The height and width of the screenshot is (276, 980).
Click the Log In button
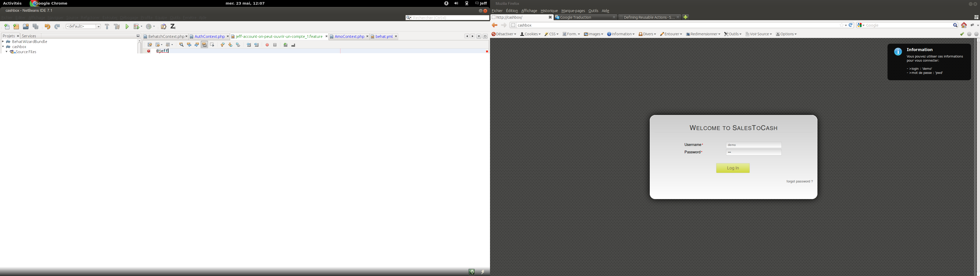tap(733, 168)
